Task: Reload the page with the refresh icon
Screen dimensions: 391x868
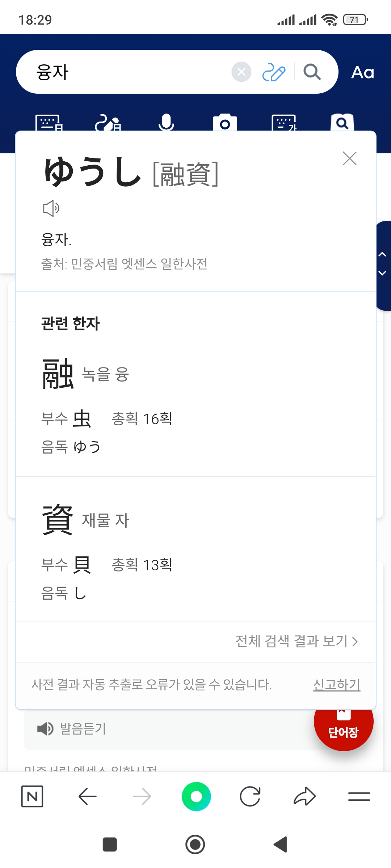Action: (250, 796)
